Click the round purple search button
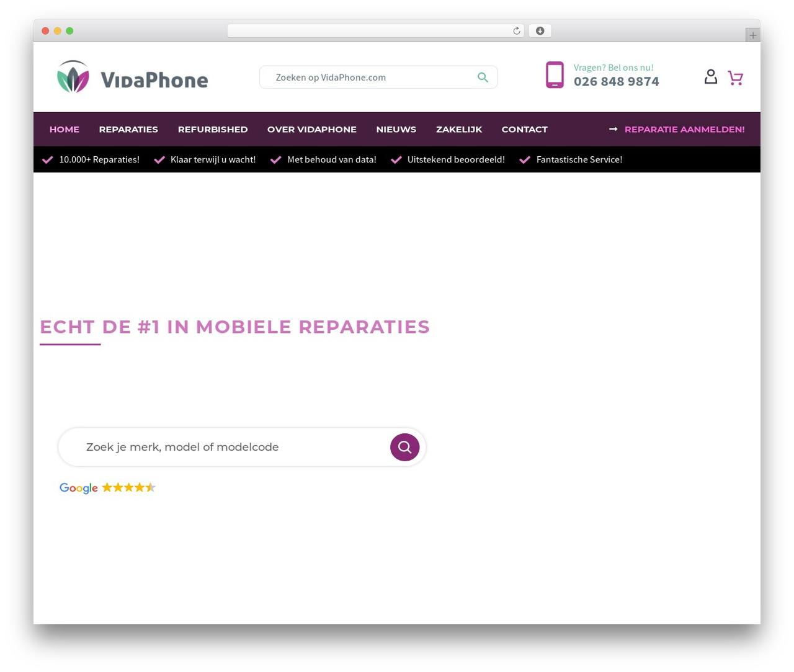Viewport: 794px width, 672px height. pyautogui.click(x=404, y=447)
